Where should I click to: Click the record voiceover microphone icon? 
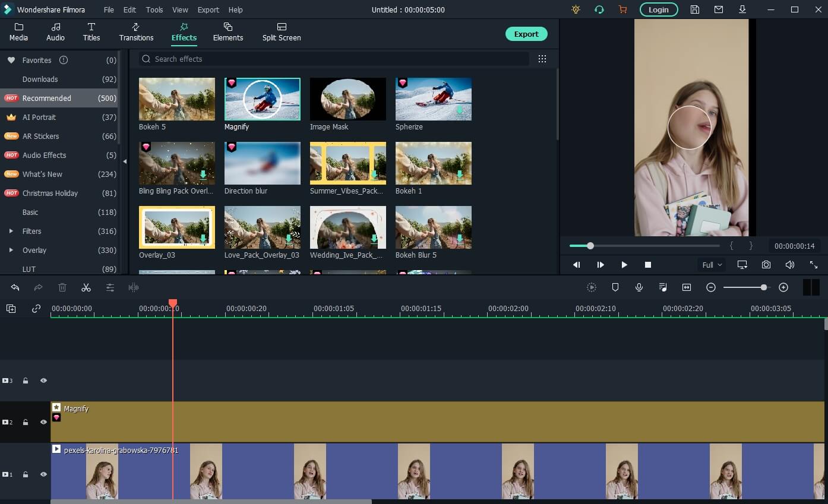tap(639, 287)
